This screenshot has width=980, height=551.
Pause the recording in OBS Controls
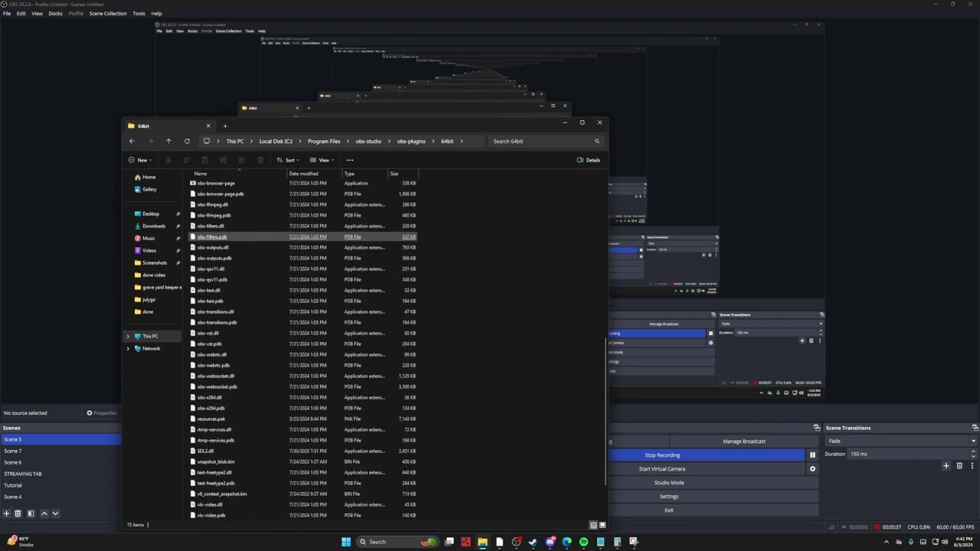812,455
